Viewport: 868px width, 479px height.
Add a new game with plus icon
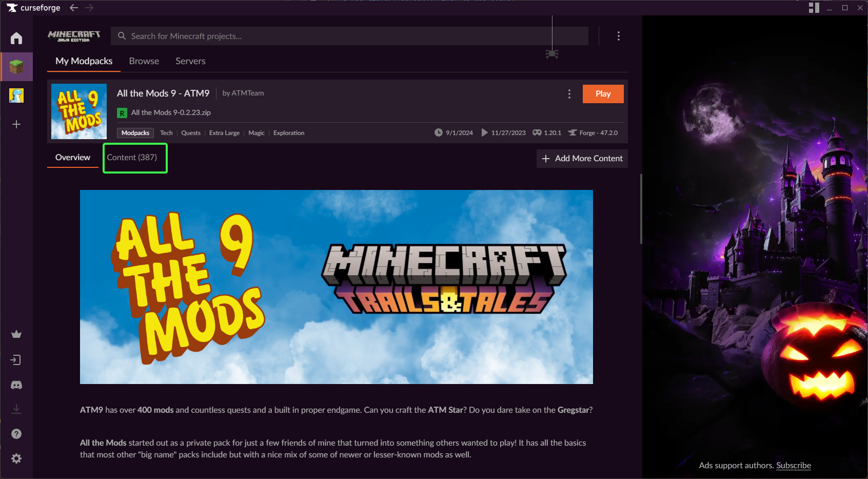[16, 124]
